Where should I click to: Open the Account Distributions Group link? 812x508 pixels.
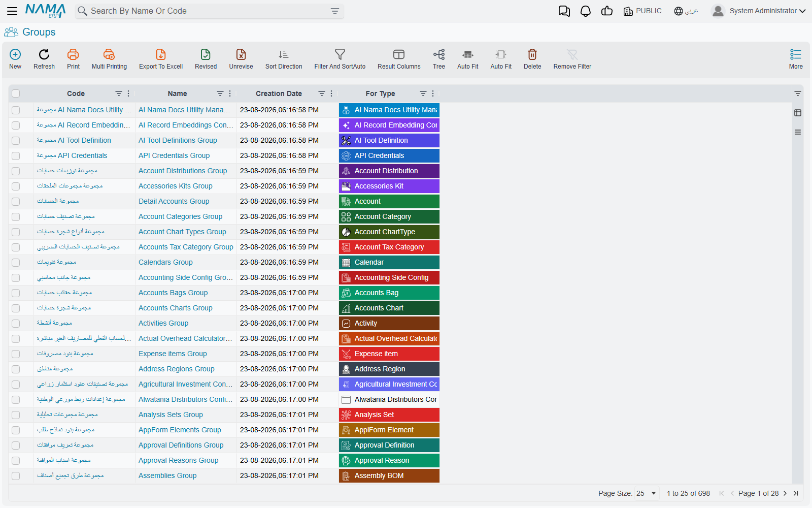pos(183,171)
